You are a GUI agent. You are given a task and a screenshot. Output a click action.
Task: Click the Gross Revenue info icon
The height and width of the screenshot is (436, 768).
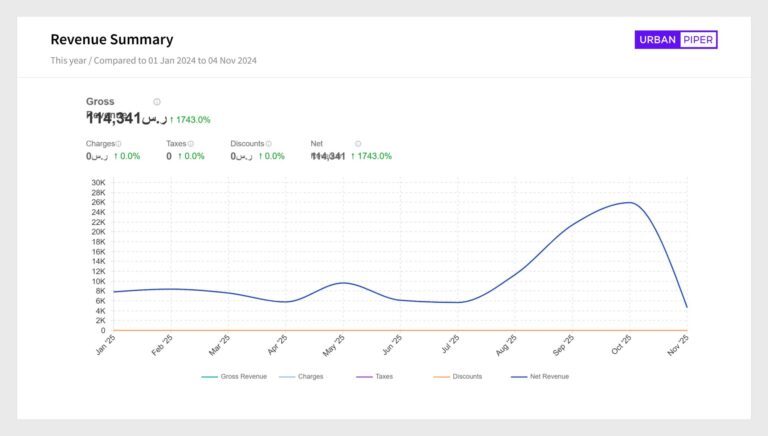(x=157, y=102)
